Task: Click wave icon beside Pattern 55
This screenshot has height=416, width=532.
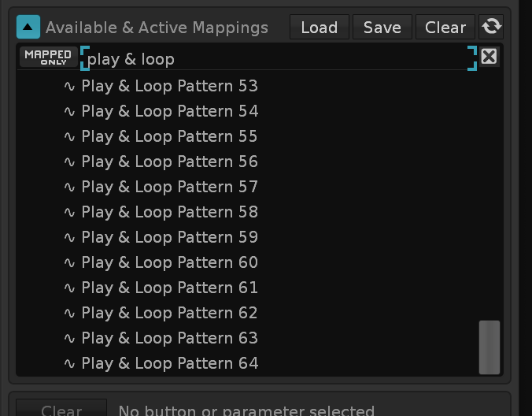Action: (69, 136)
